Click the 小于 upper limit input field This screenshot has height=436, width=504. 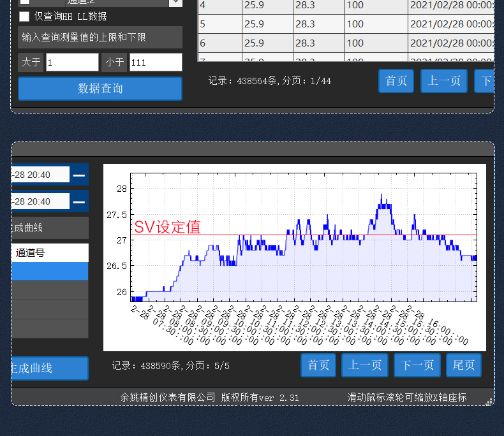tap(156, 62)
